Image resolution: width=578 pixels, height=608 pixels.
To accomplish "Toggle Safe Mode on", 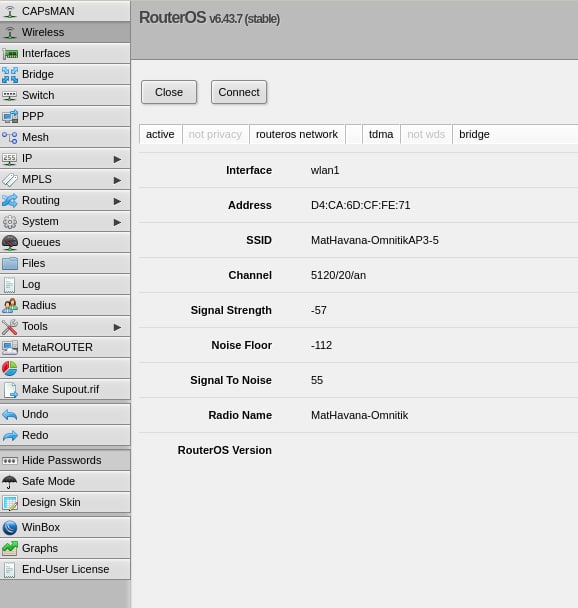I will 65,481.
